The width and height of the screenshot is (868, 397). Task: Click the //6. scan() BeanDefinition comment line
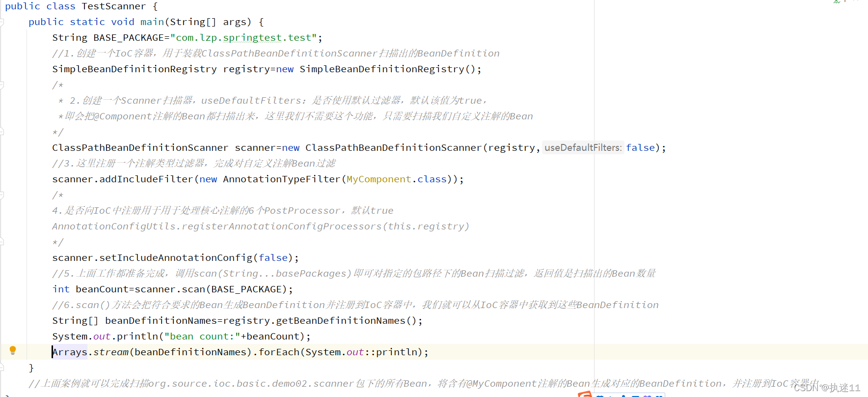click(x=355, y=305)
